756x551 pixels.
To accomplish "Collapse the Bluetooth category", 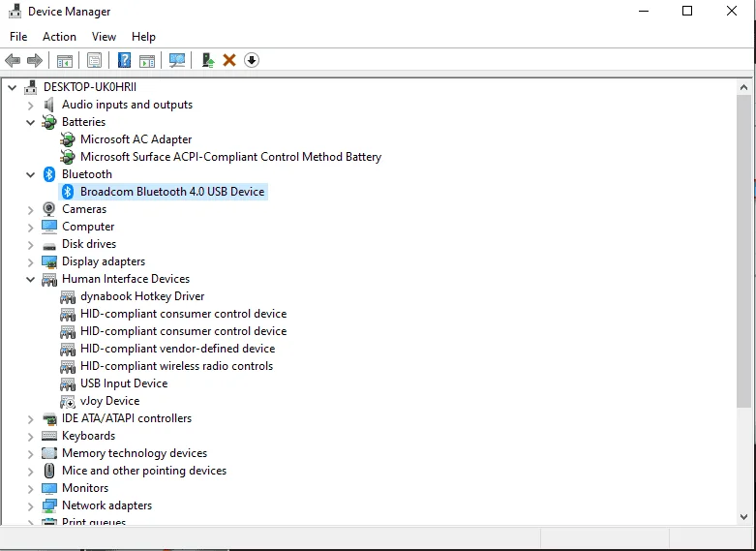I will (30, 174).
